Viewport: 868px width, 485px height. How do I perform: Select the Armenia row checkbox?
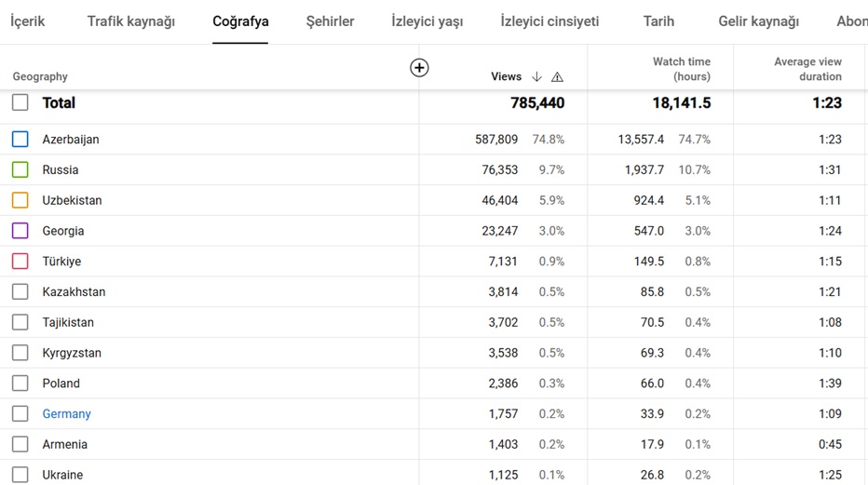(x=20, y=444)
